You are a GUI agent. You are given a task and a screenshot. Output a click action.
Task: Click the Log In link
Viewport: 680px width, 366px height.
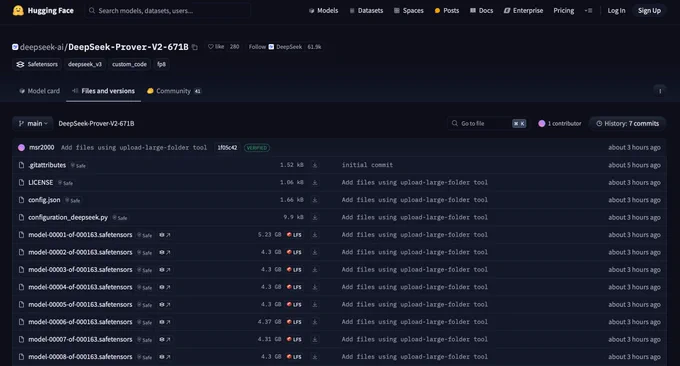point(616,10)
